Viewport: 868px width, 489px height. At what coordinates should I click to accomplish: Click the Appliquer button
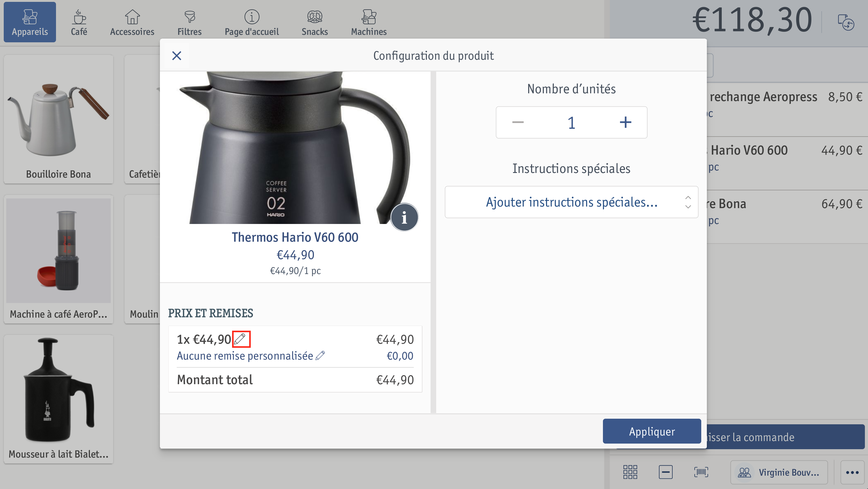[652, 431]
